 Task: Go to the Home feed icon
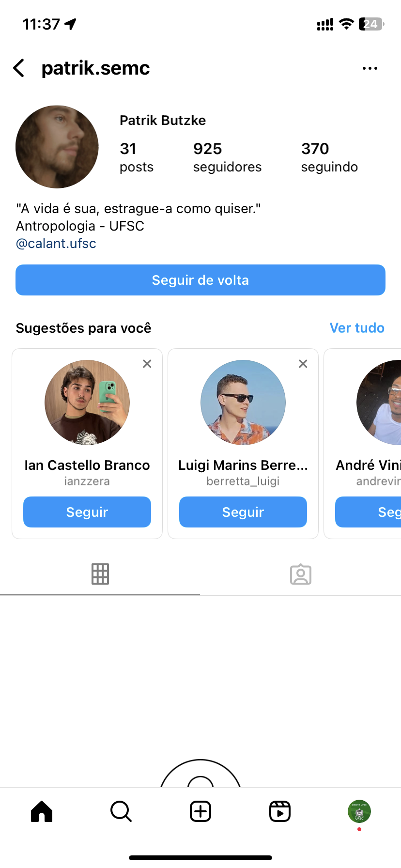(42, 811)
